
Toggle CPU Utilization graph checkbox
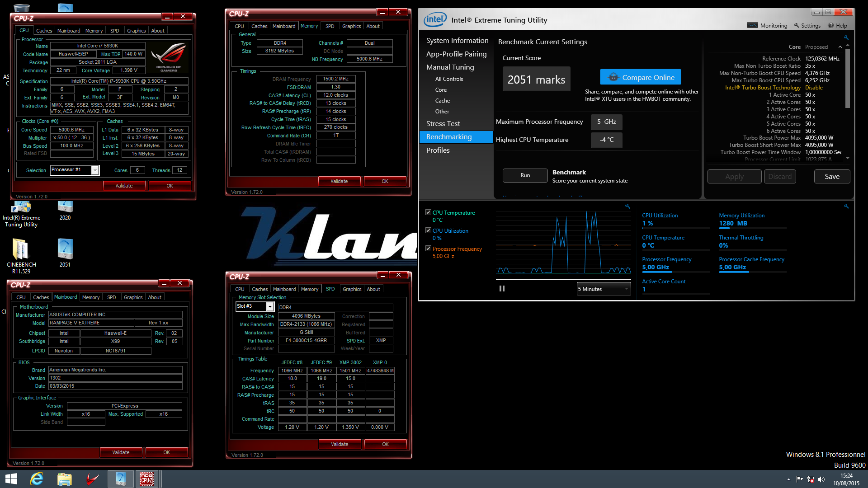pyautogui.click(x=428, y=230)
